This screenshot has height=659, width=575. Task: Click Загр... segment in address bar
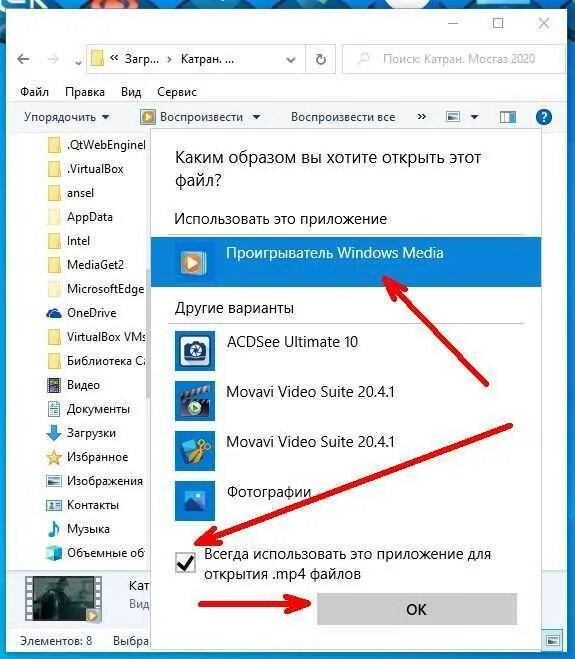(142, 59)
